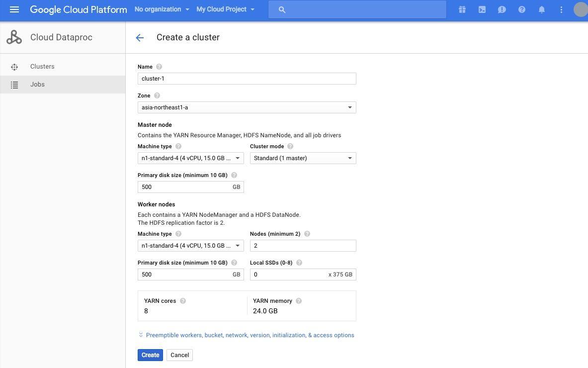Viewport: 588px width, 368px height.
Task: Click the back arrow beside Create a cluster
Action: [140, 37]
